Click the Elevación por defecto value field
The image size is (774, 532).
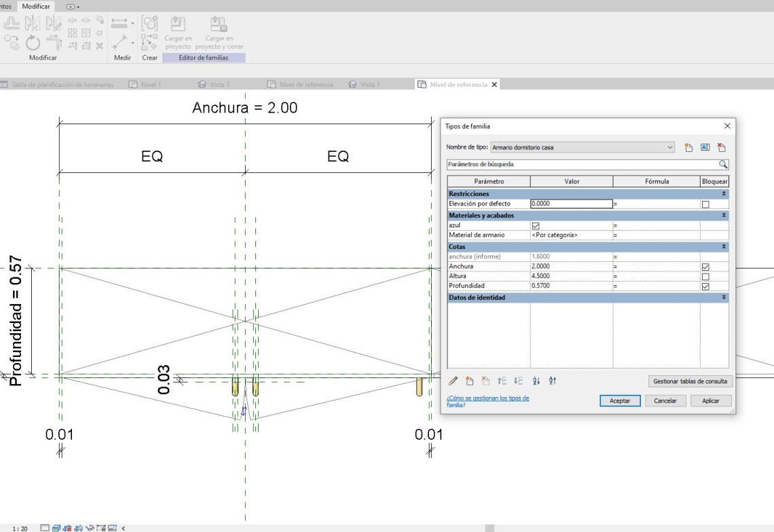pyautogui.click(x=571, y=204)
